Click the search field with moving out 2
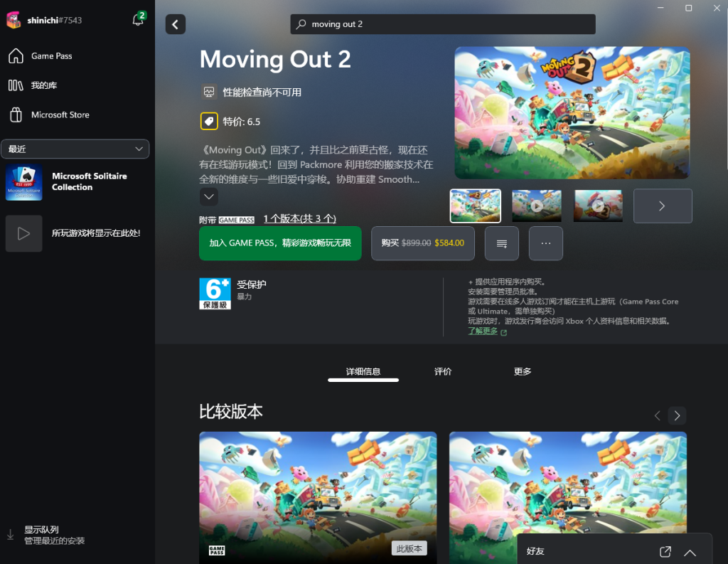This screenshot has width=728, height=564. (443, 24)
